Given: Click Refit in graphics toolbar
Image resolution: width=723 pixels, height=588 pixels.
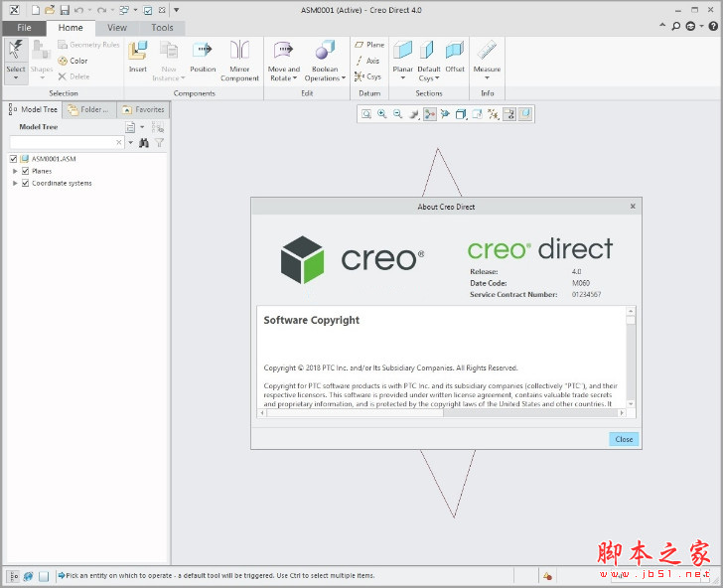Looking at the screenshot, I should 366,114.
